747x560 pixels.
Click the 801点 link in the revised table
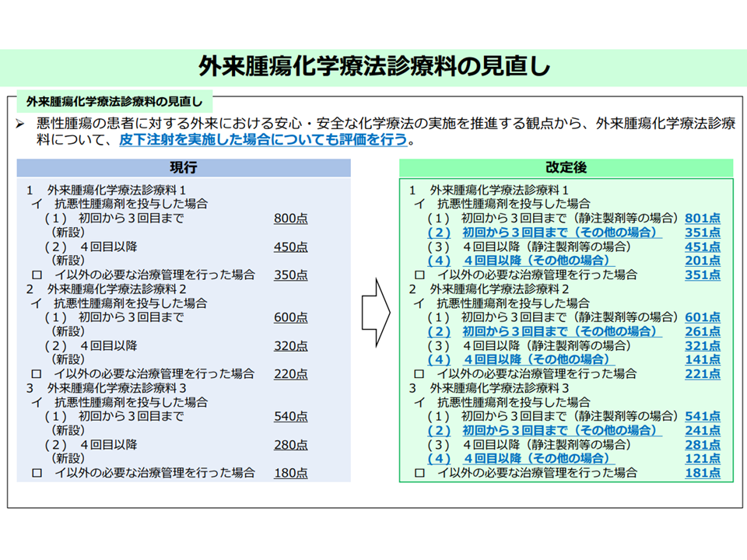pos(703,218)
